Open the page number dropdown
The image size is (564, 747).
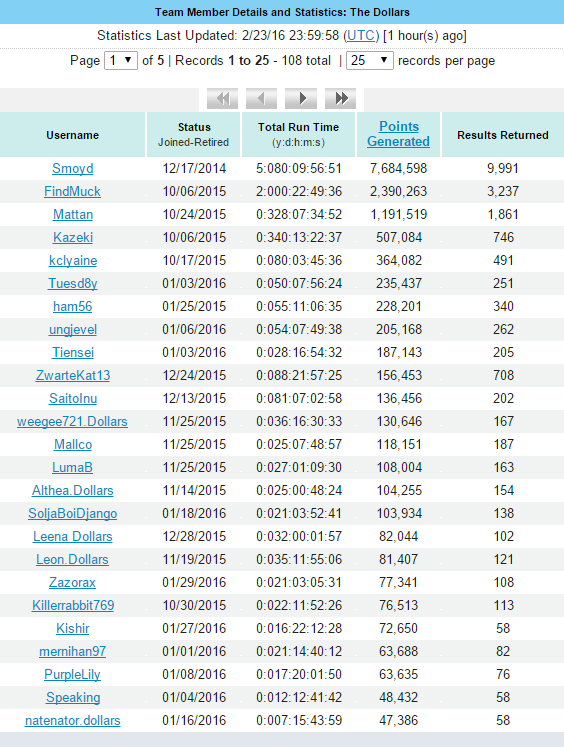121,61
